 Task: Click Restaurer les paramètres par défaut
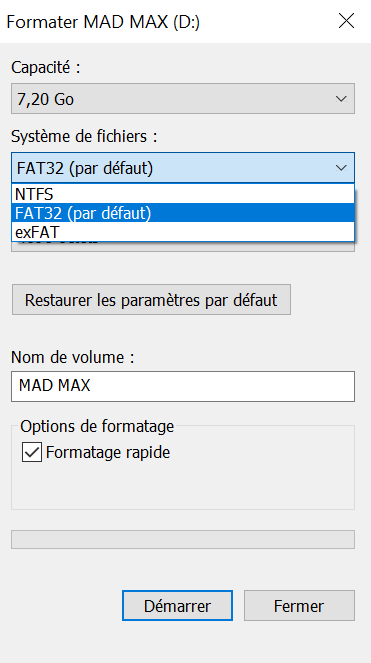[x=151, y=300]
